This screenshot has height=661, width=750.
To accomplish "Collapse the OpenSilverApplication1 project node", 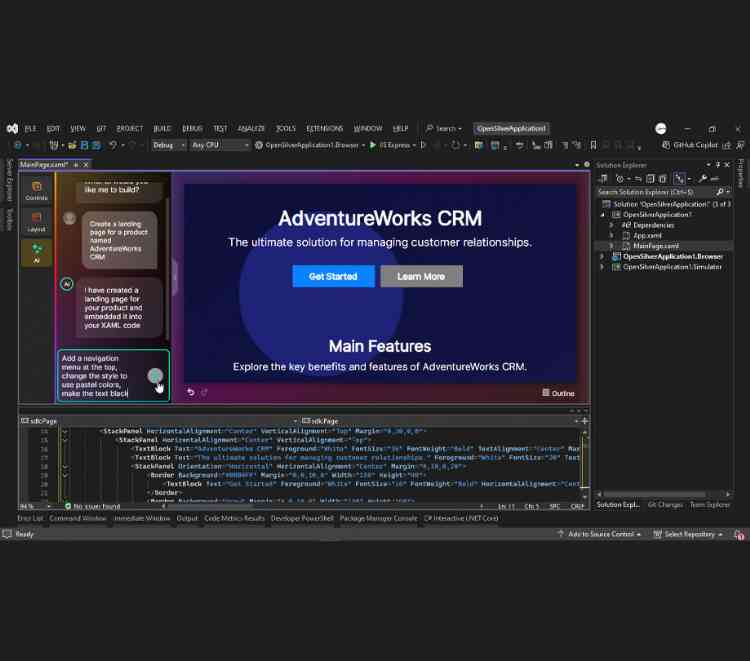I will (x=602, y=214).
